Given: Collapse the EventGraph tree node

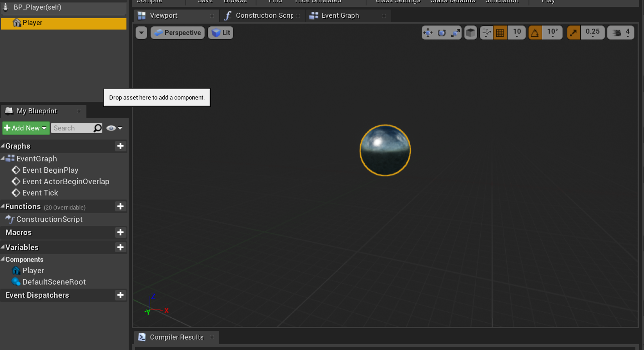Looking at the screenshot, I should [x=3, y=159].
